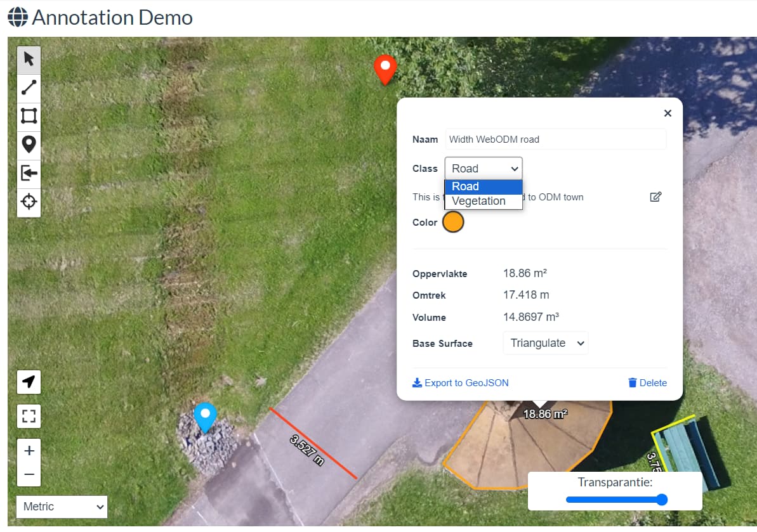Select the polygon drawing tool
The width and height of the screenshot is (757, 532).
[x=29, y=116]
